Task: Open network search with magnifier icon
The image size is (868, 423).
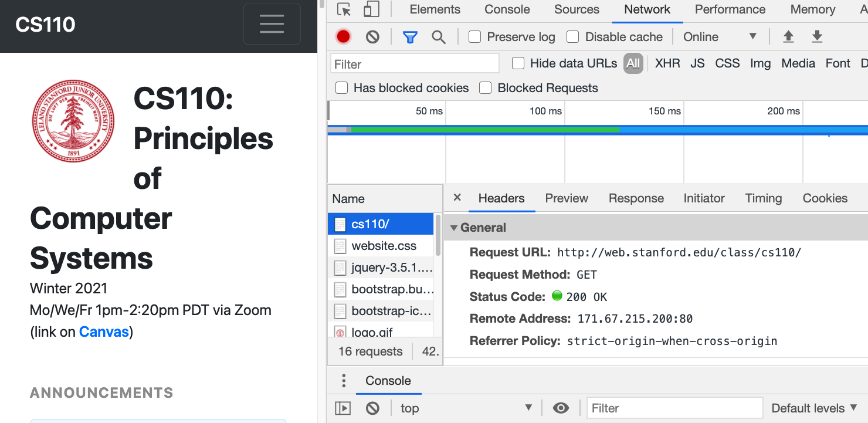Action: [439, 37]
